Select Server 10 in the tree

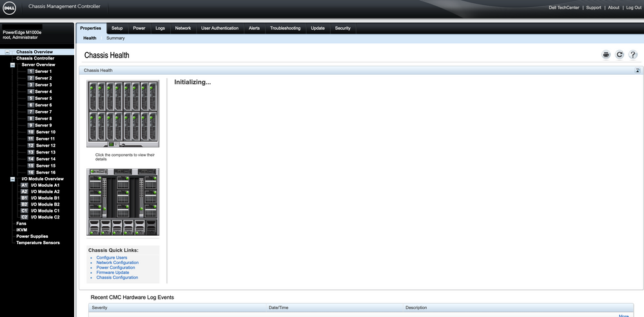pyautogui.click(x=46, y=132)
